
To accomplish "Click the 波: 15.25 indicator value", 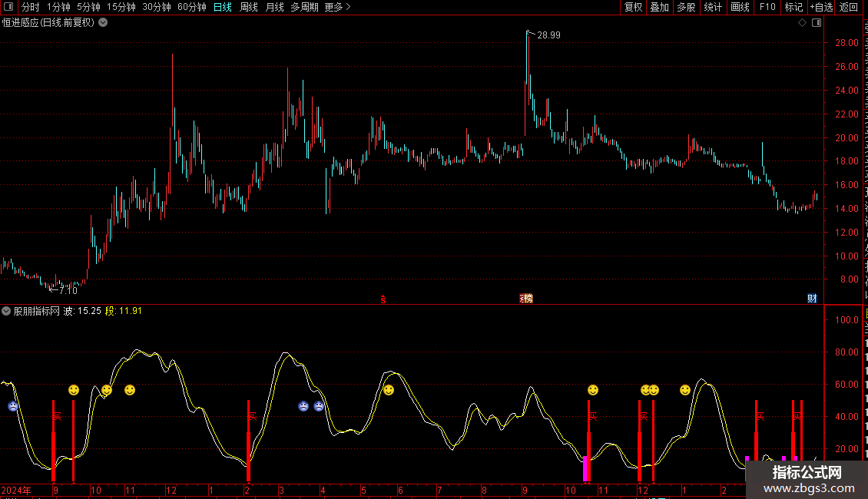I will pos(82,311).
